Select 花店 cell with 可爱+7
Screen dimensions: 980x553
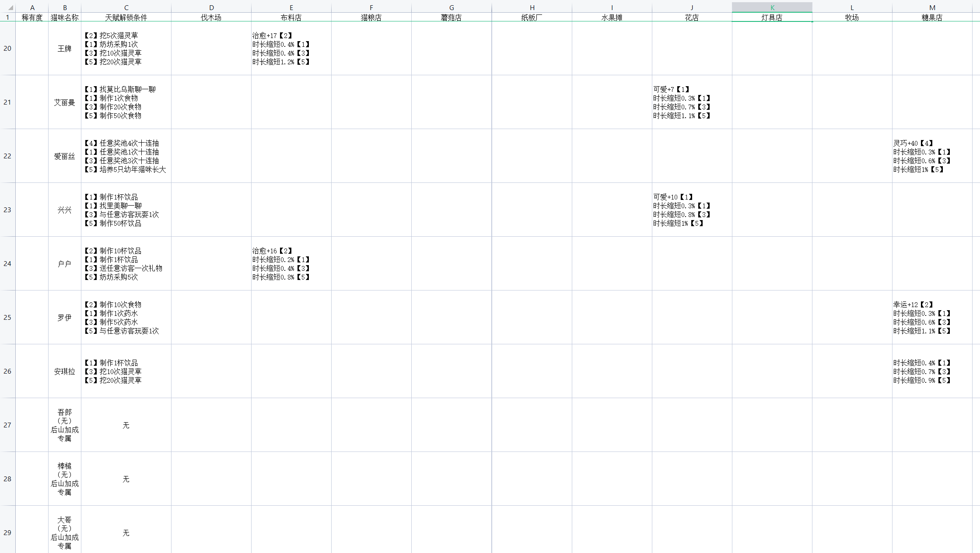(692, 102)
